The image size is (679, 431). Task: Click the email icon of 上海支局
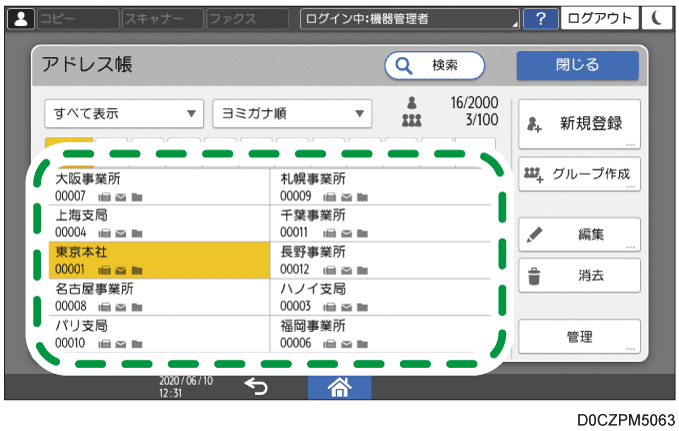121,234
